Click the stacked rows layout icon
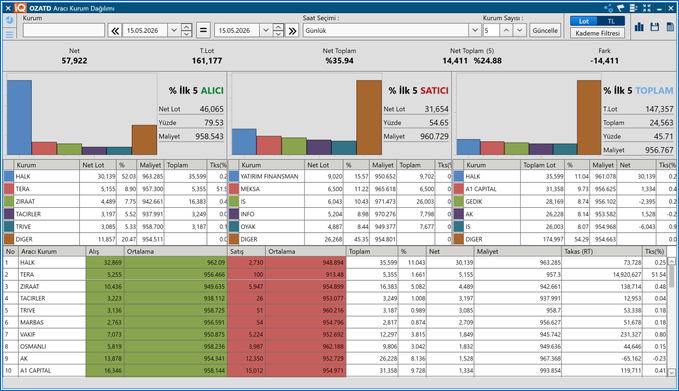This screenshot has width=679, height=391. [634, 8]
